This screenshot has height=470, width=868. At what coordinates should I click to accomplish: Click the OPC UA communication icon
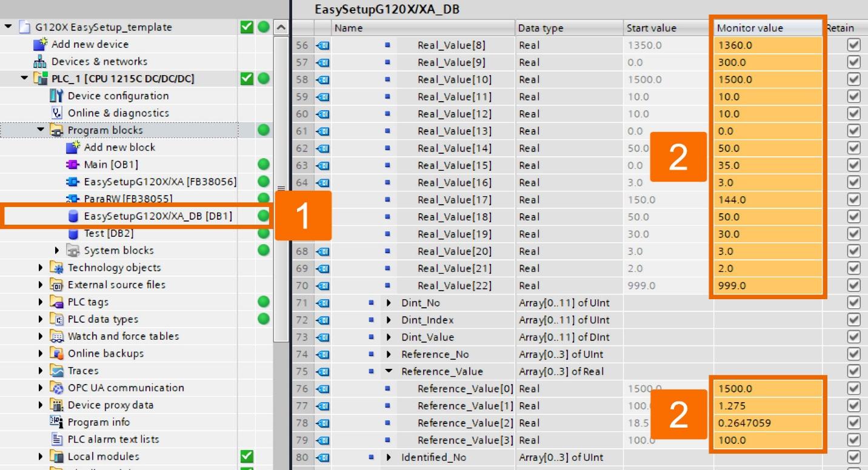point(56,388)
